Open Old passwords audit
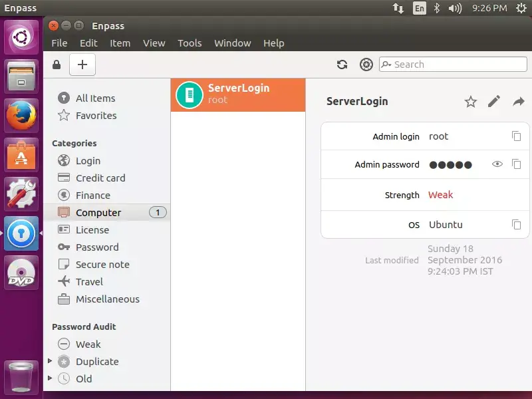 pos(84,378)
